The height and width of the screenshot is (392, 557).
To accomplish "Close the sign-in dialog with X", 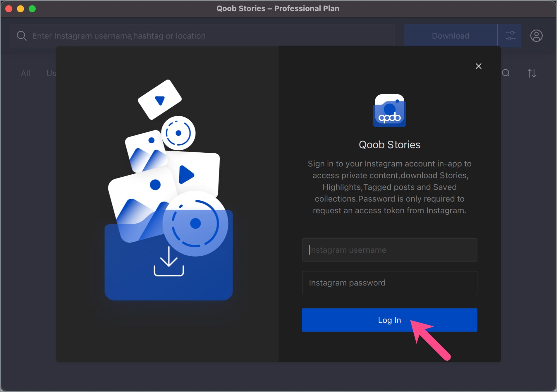I will (478, 66).
